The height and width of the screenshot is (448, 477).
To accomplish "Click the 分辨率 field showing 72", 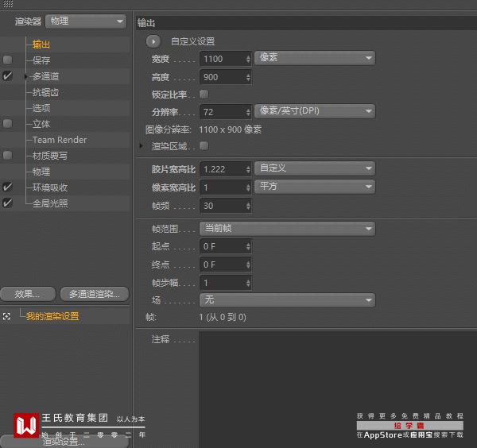I will click(226, 113).
